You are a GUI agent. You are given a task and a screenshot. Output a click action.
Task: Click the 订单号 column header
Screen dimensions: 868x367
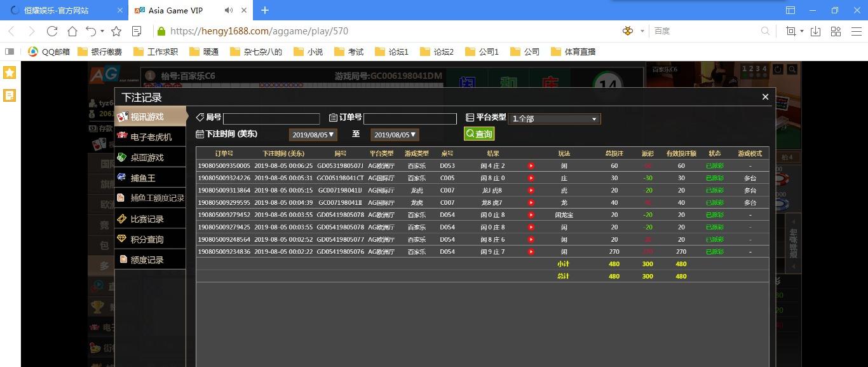point(224,153)
